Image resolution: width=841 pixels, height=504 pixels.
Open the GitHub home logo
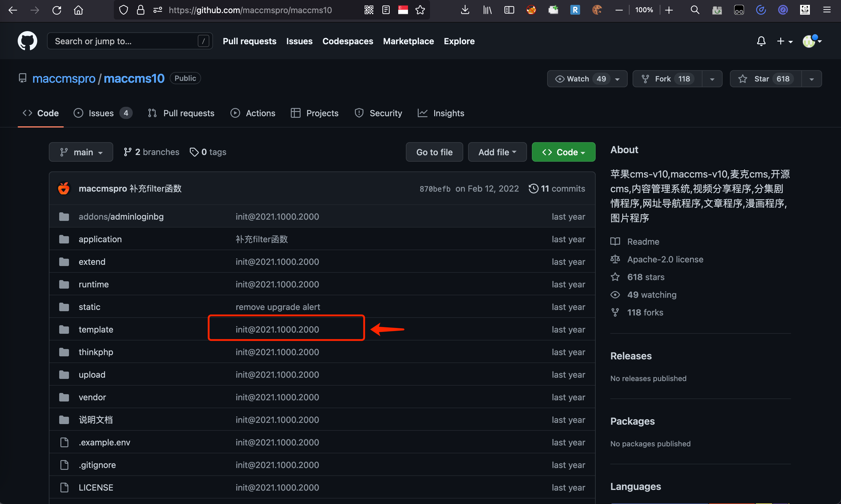point(27,41)
